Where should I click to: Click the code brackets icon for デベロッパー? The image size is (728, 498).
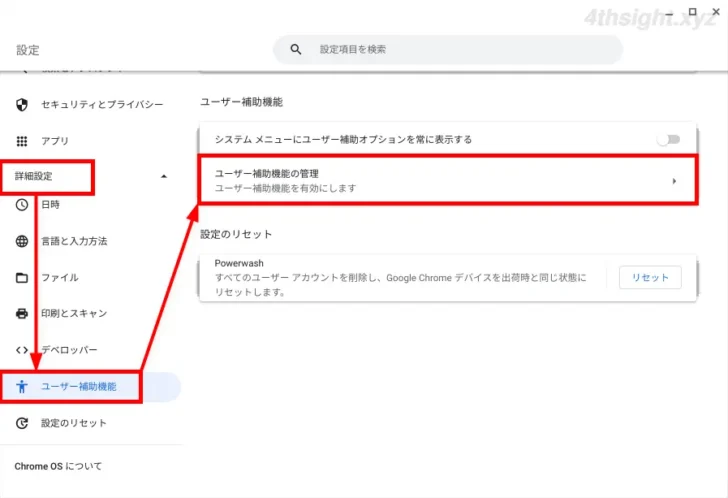click(22, 350)
